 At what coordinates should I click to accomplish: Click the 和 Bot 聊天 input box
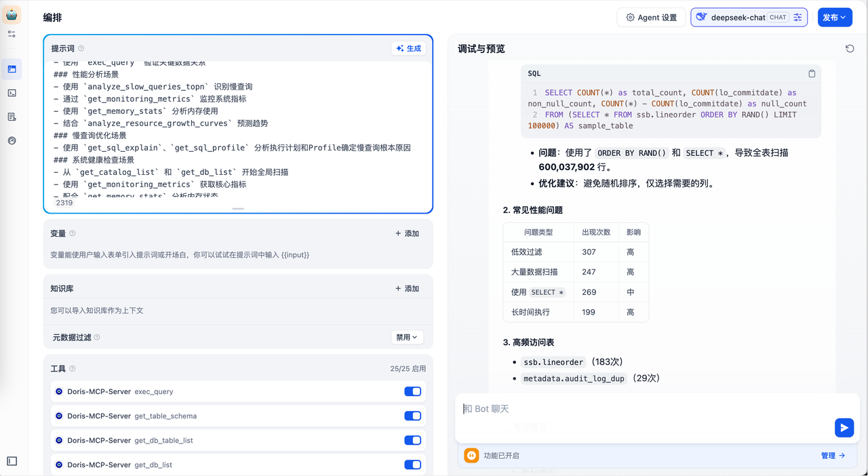[644, 409]
